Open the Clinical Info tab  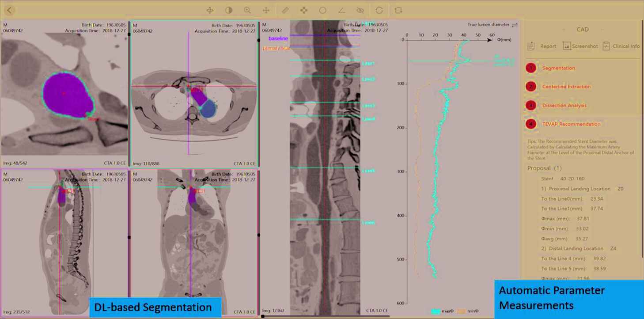(x=621, y=46)
